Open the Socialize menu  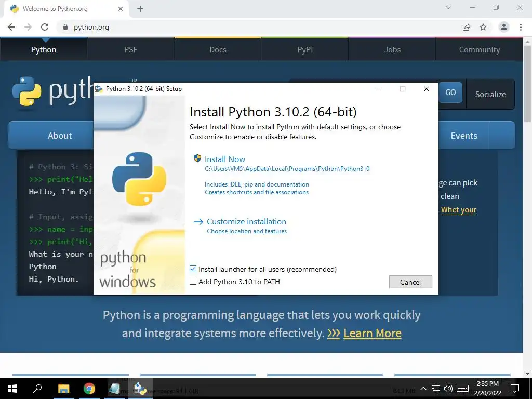(x=490, y=95)
